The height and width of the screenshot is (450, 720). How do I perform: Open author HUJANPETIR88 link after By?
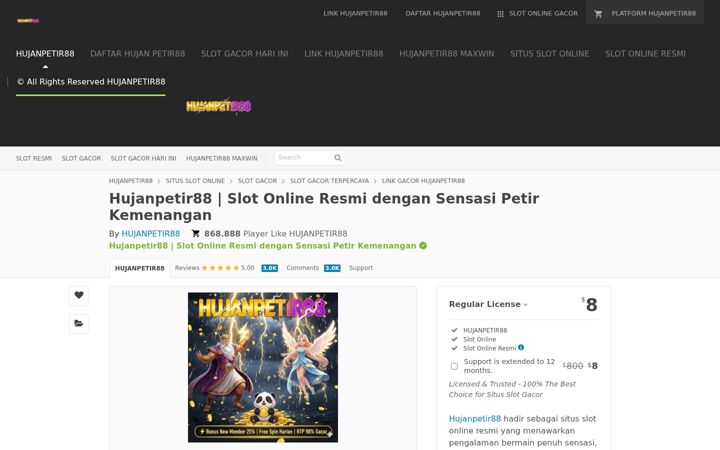coord(151,234)
